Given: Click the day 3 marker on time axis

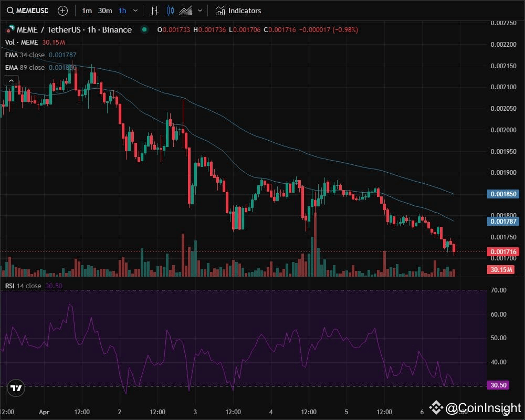Looking at the screenshot, I should click(x=195, y=412).
